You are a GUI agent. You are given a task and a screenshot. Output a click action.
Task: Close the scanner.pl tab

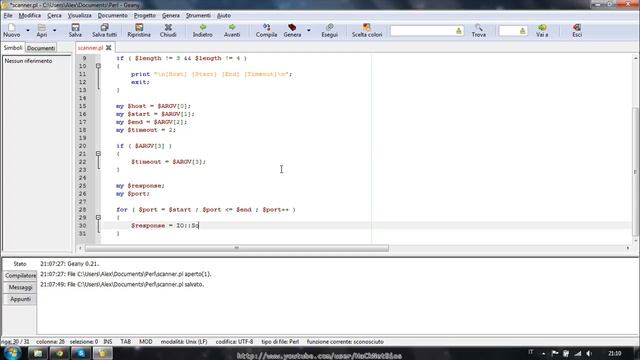[109, 48]
